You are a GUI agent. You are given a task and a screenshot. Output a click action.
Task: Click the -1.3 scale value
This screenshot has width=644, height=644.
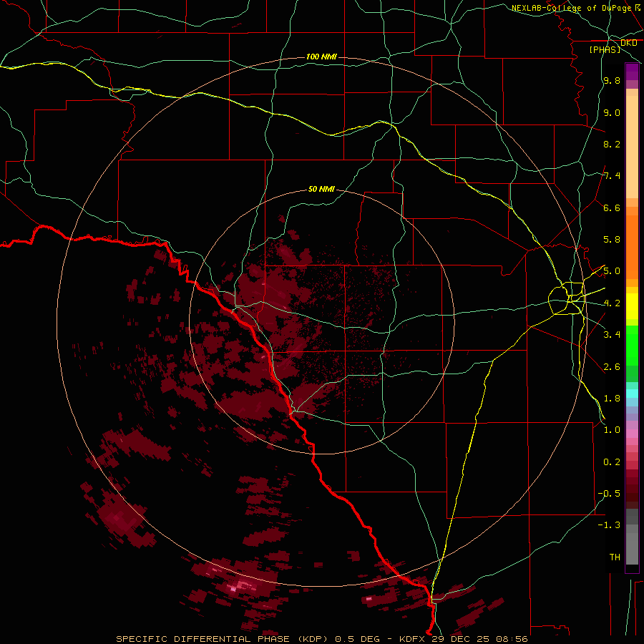pos(609,525)
